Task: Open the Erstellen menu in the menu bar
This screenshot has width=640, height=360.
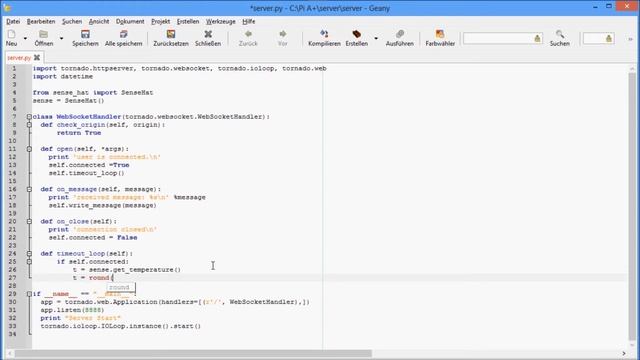Action: [x=188, y=21]
